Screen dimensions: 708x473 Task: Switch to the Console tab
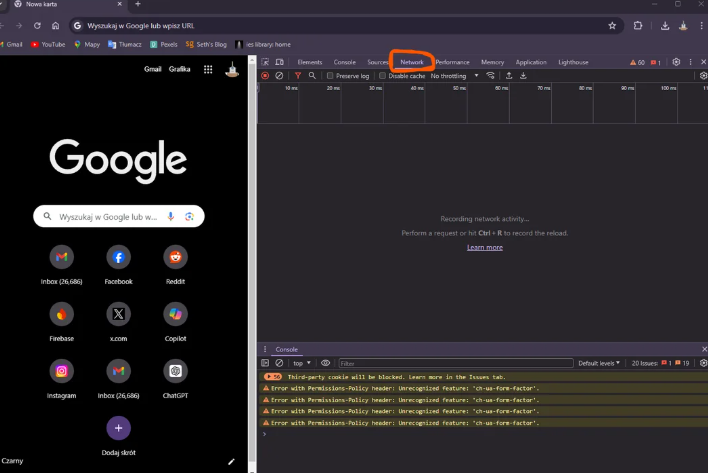click(x=345, y=62)
